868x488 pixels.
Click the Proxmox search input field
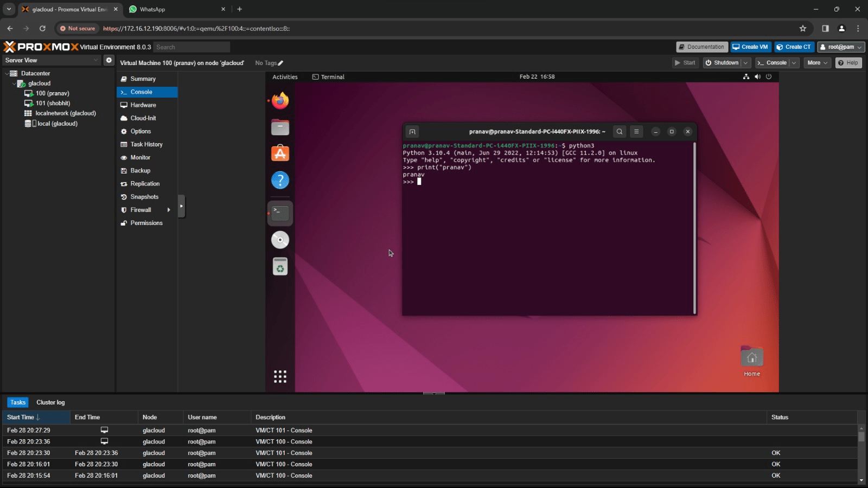tap(192, 47)
